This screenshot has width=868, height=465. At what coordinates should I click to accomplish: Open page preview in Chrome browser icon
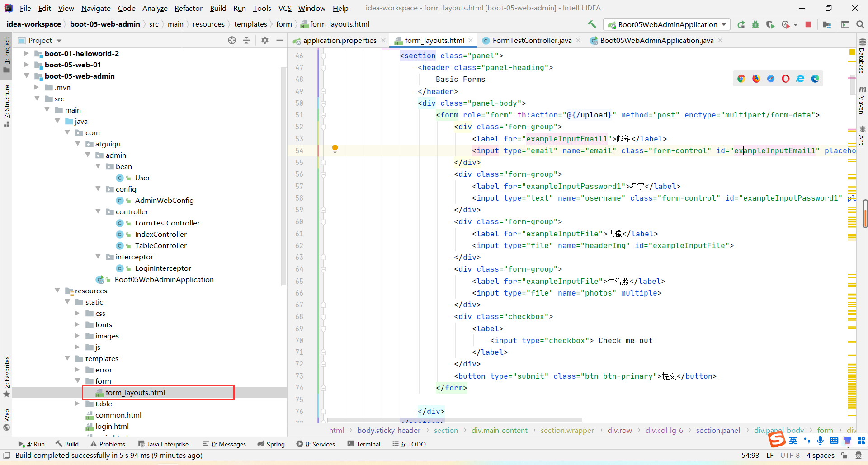point(741,79)
